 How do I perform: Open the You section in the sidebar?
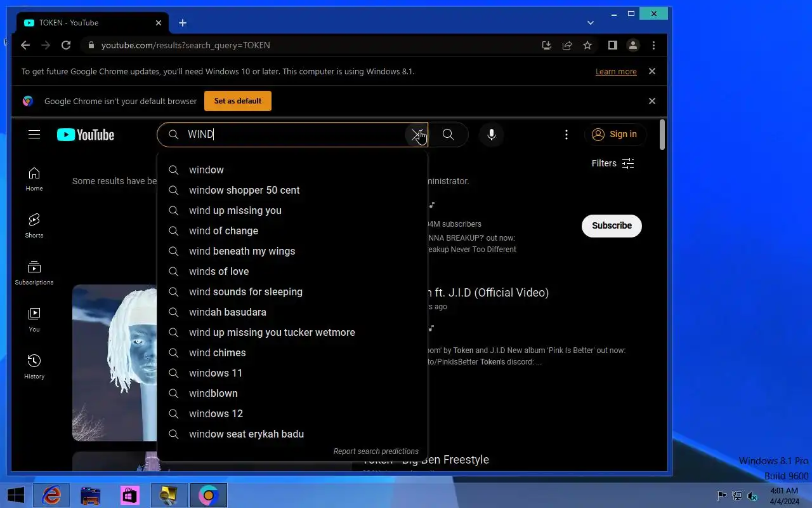[34, 320]
